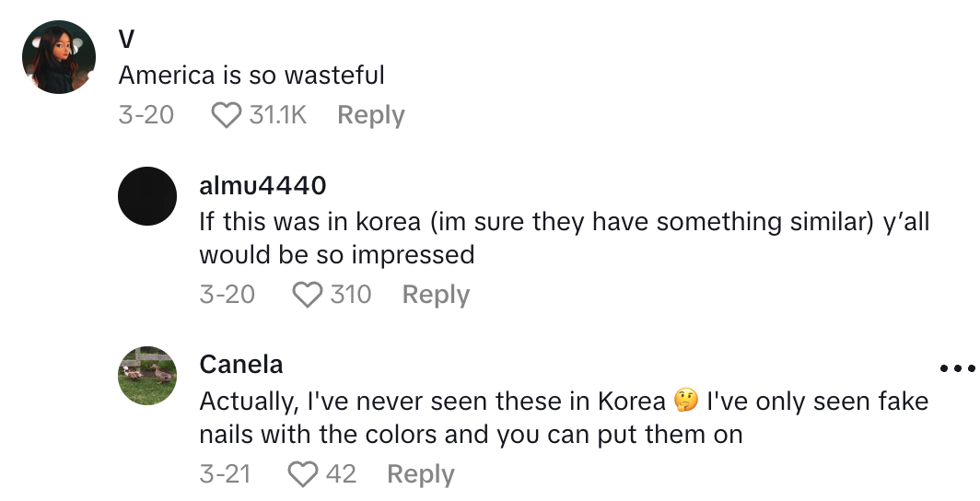Open the profile of user V
This screenshot has height=501, width=980.
[126, 38]
